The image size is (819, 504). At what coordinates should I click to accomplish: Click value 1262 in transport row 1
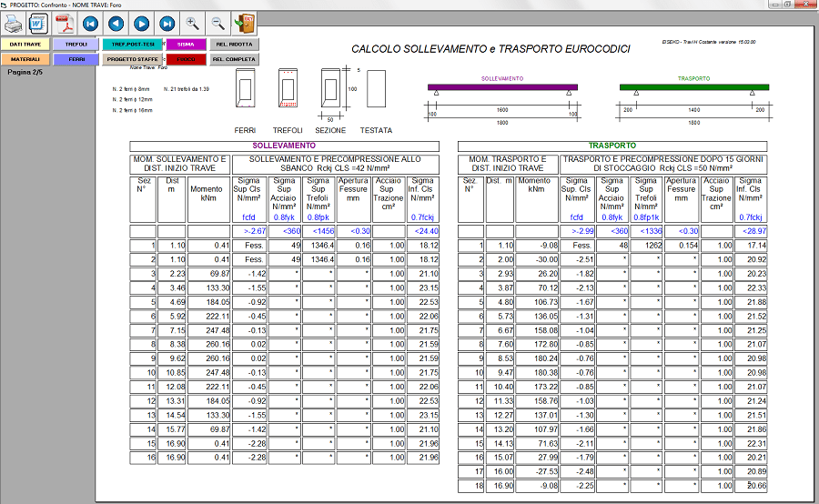[652, 245]
